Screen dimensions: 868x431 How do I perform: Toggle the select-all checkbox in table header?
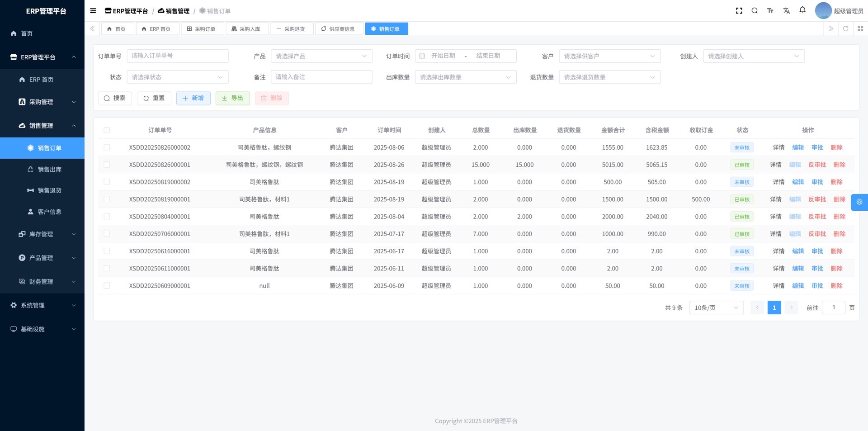pos(107,130)
